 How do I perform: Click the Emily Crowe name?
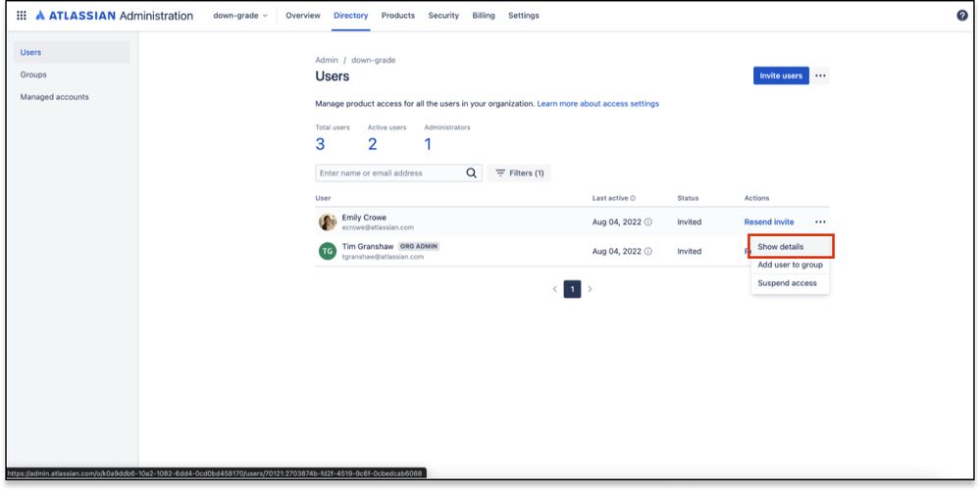(364, 218)
